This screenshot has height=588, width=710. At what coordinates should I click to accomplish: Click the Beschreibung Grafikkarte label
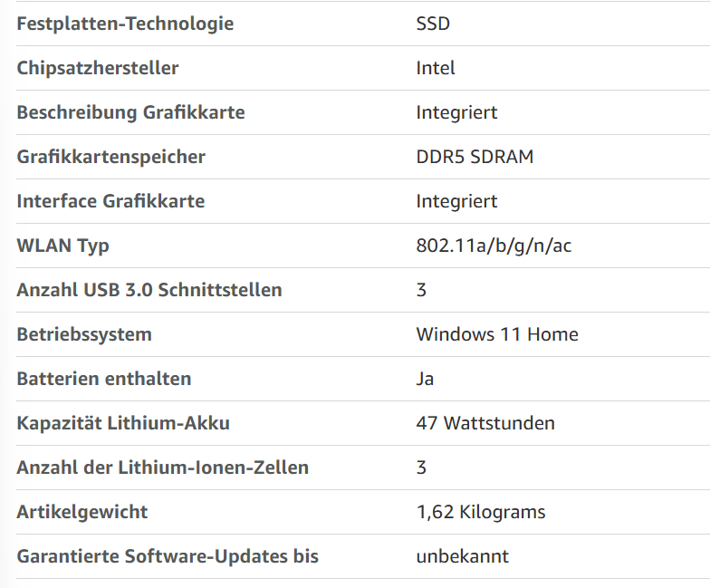click(x=130, y=112)
